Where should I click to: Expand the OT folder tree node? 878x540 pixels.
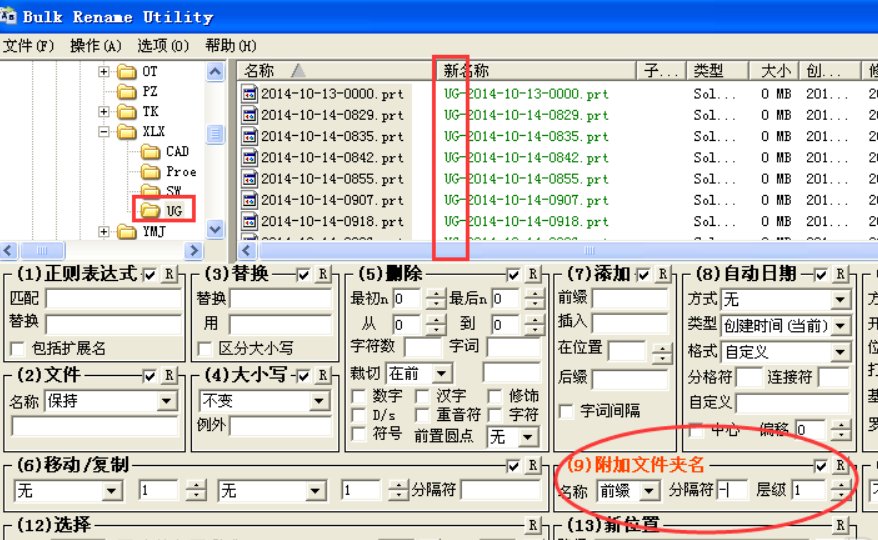click(x=104, y=71)
